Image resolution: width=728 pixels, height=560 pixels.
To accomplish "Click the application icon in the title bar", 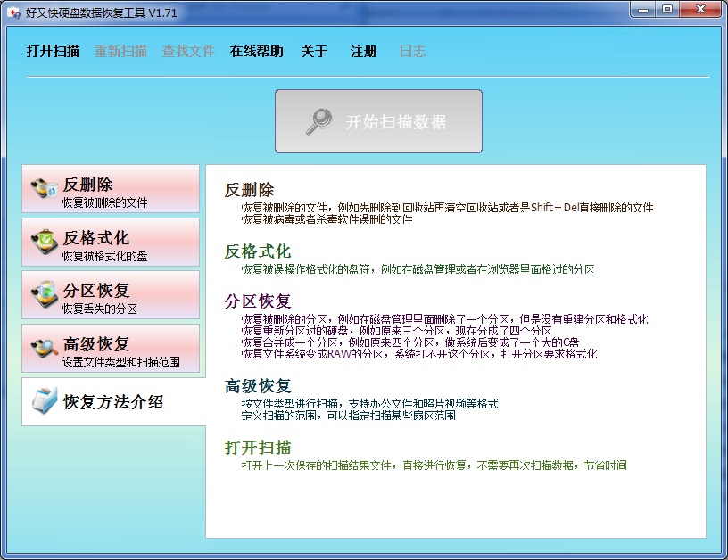I will tap(12, 12).
